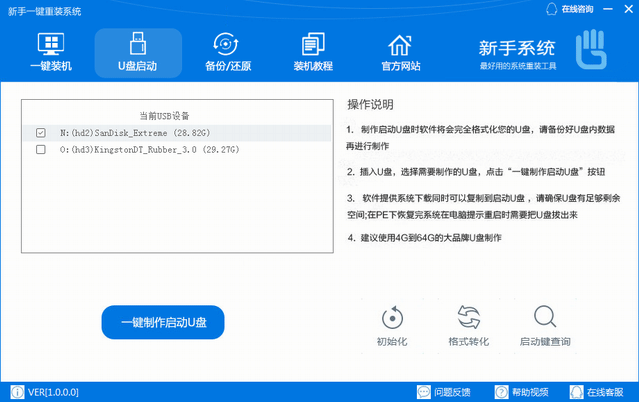Open 在线客服 in the status bar
Screen dimensions: 639x402
pyautogui.click(x=597, y=392)
